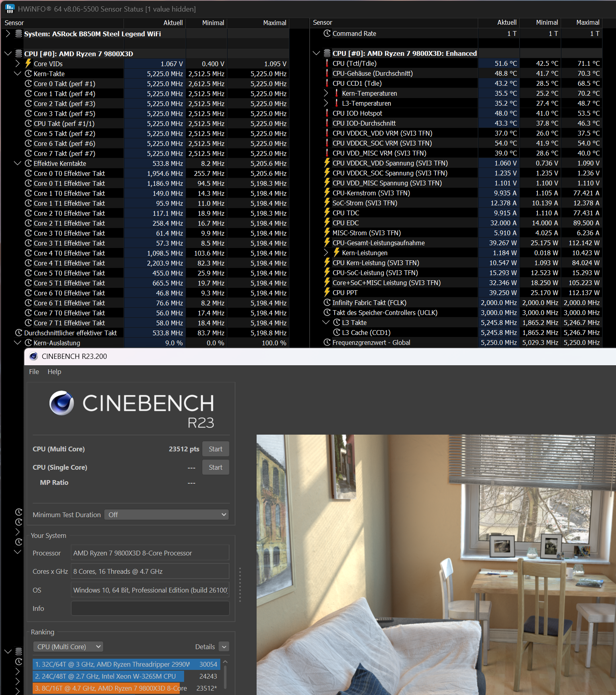Image resolution: width=616 pixels, height=695 pixels.
Task: Click the lightning icon beside CPU TDC
Action: tap(327, 213)
